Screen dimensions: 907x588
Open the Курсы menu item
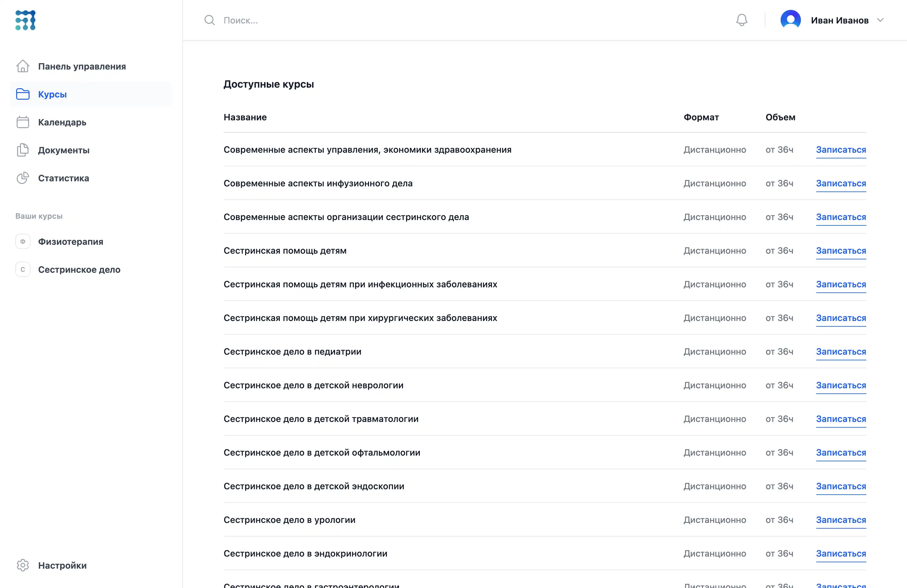(x=52, y=94)
